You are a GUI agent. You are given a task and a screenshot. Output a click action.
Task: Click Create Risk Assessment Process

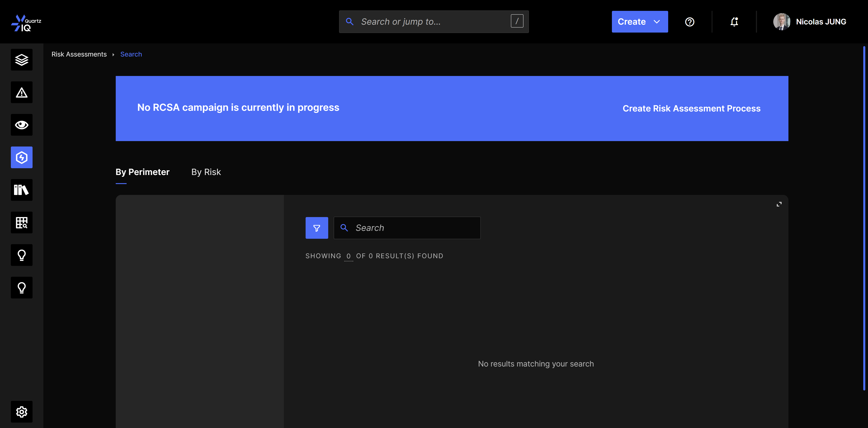click(691, 109)
